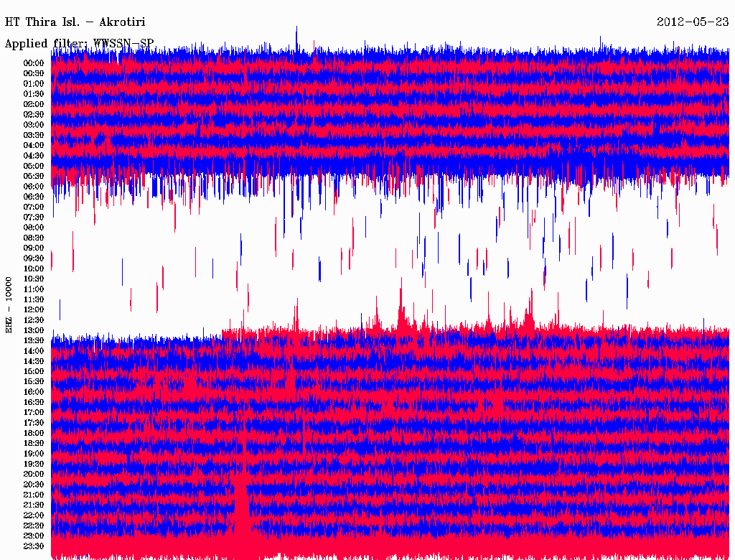Select the 00:00 time label

[34, 63]
